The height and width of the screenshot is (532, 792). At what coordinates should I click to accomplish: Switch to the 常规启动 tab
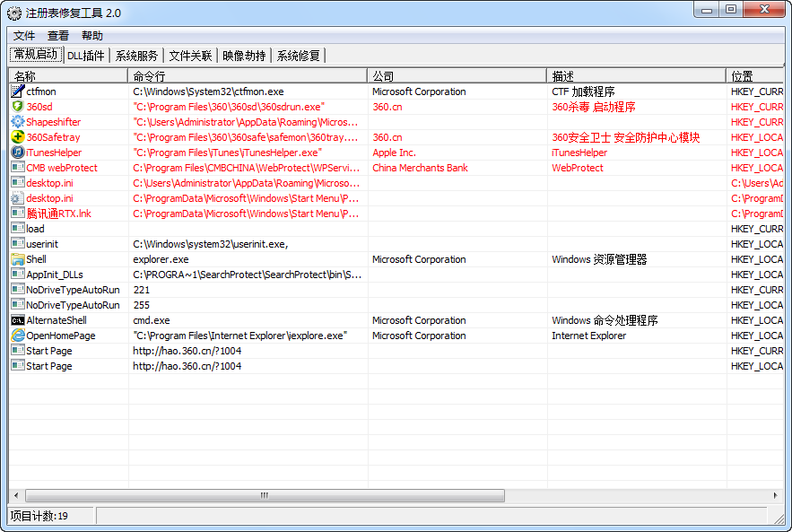point(36,55)
